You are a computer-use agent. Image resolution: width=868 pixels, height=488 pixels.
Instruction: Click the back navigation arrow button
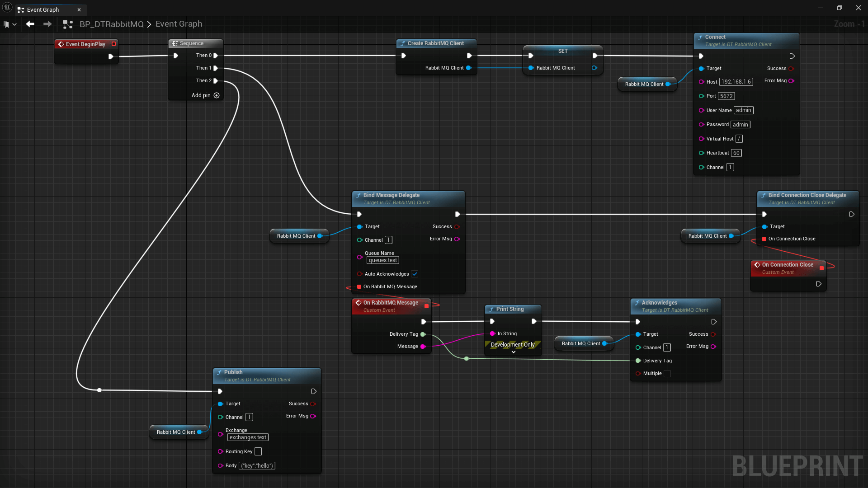(x=30, y=24)
